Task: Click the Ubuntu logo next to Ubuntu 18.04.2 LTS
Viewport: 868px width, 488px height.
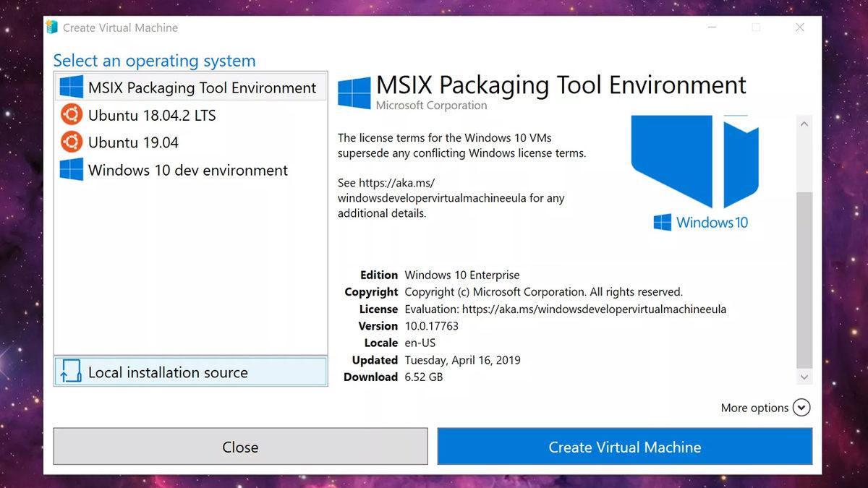Action: pos(70,114)
